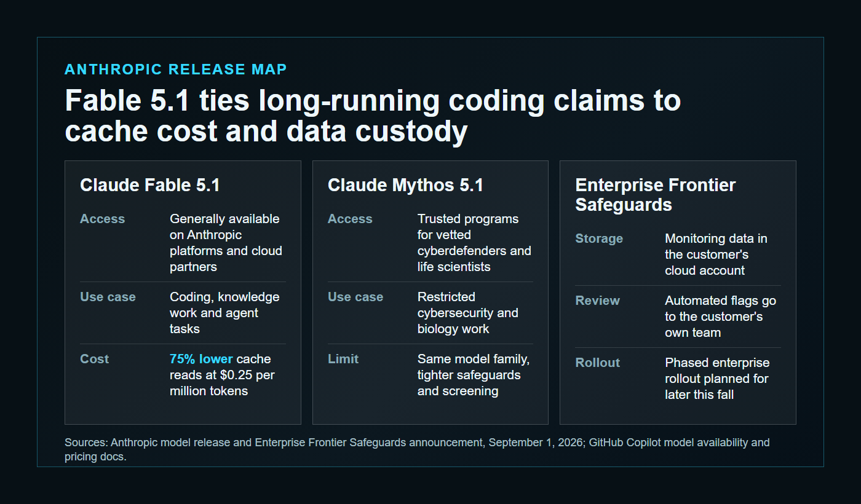Screen dimensions: 861x504
Task: Select "Monitoring data in the customer's cloud account"
Action: click(716, 254)
